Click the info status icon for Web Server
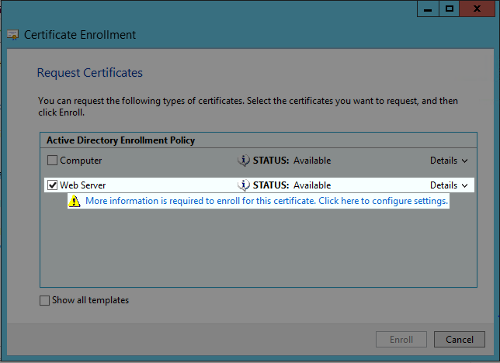 (x=244, y=185)
